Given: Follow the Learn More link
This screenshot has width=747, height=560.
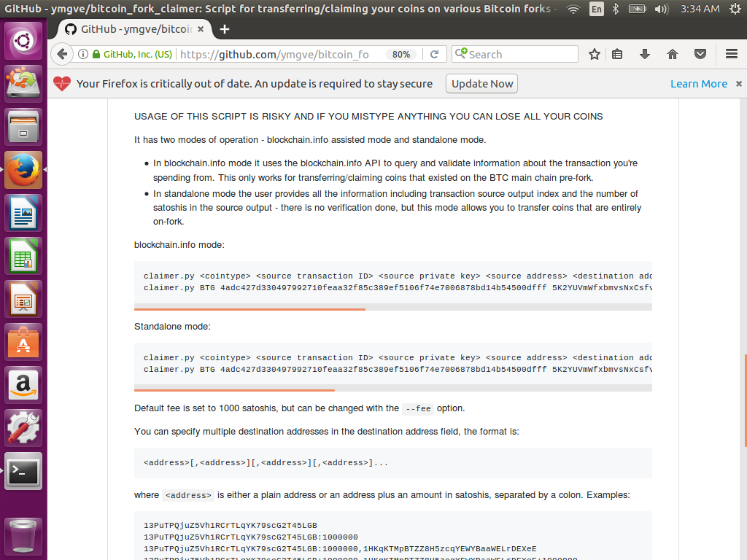Looking at the screenshot, I should pos(699,83).
